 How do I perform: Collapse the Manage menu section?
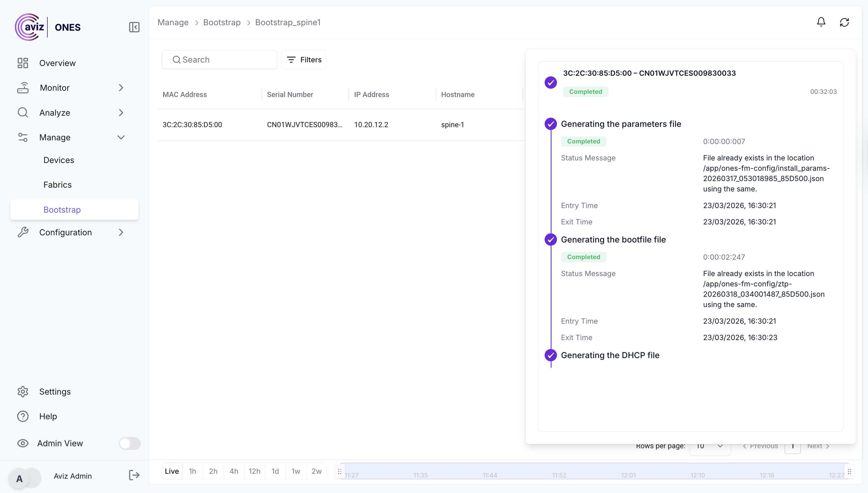121,137
